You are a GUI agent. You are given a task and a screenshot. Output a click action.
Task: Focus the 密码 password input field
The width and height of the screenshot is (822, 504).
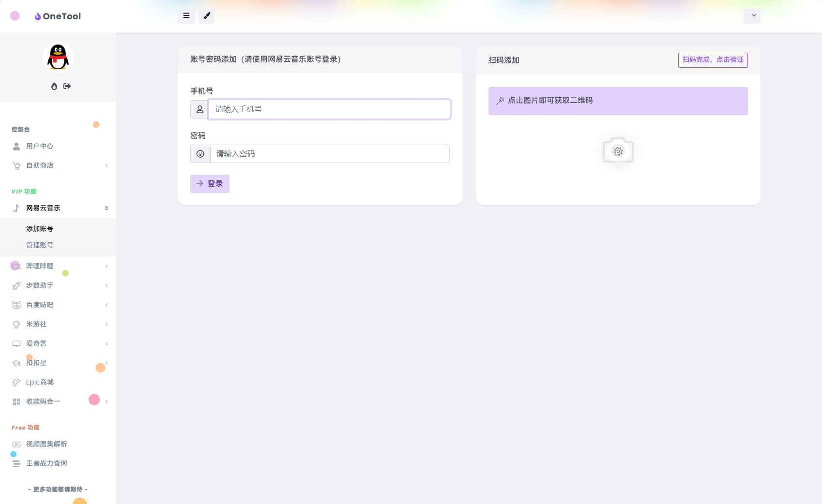coord(329,154)
